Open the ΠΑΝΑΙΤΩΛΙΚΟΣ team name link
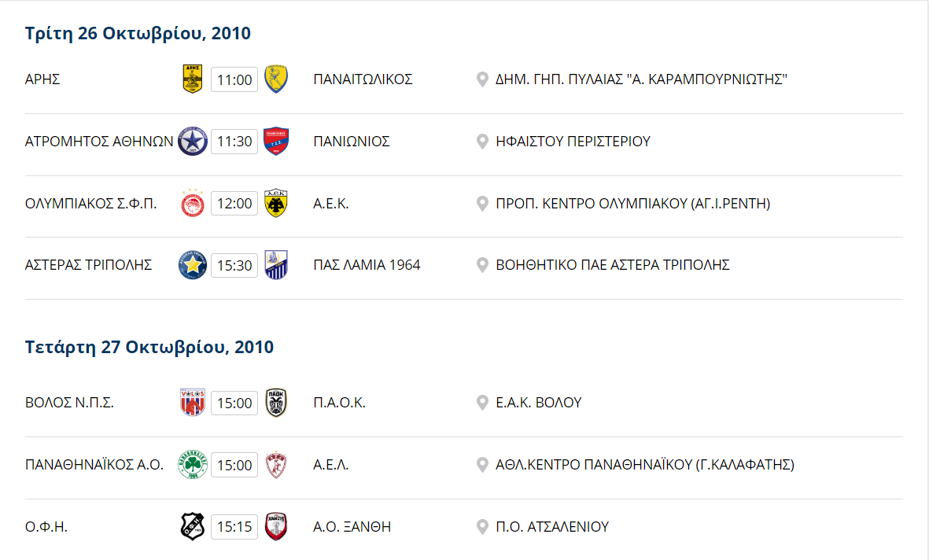929x560 pixels. click(x=363, y=79)
